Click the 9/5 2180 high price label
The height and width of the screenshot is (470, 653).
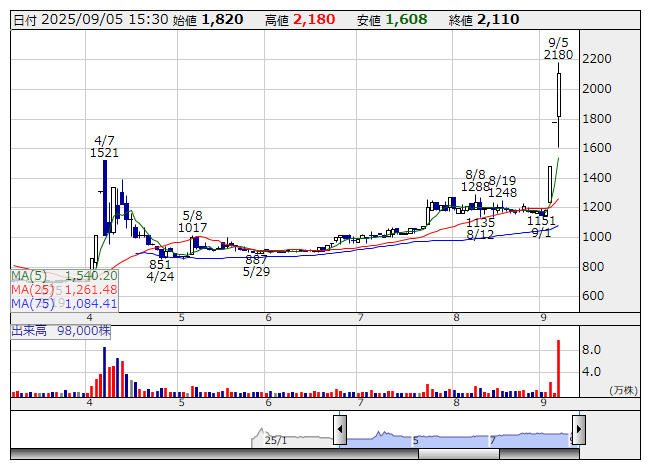point(558,49)
